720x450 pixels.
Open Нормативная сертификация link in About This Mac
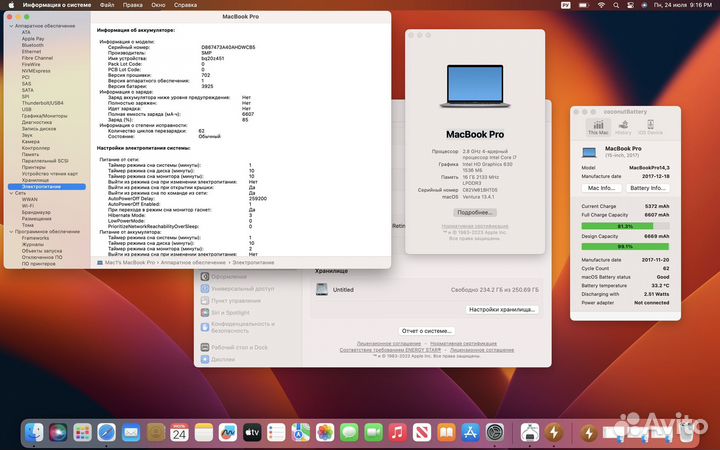point(475,226)
